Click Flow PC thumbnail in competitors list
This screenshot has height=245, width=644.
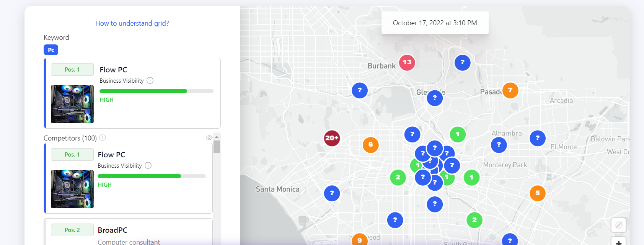[72, 189]
